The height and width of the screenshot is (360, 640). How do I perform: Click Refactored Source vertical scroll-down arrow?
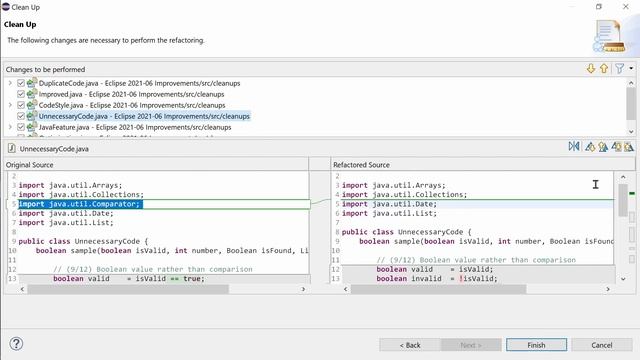pos(623,279)
